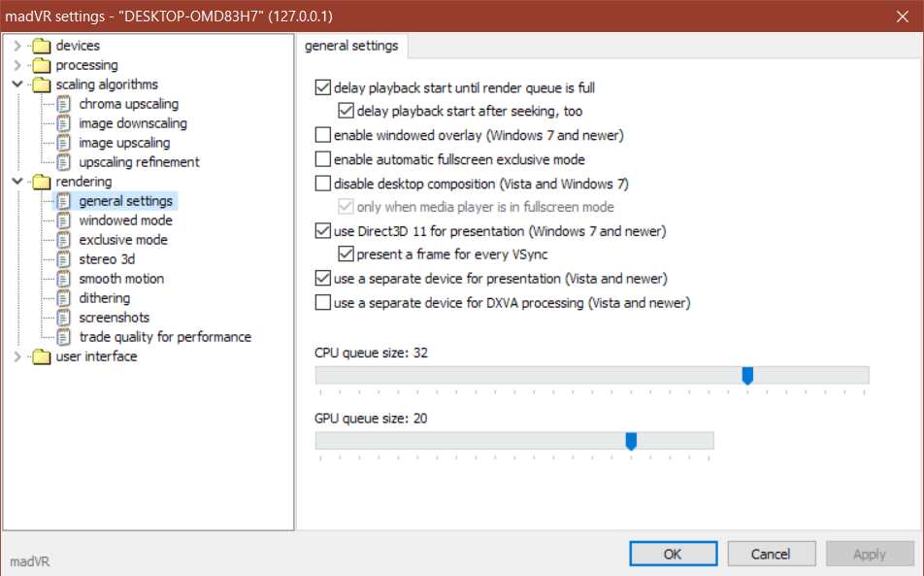Select the general settings tab
Screen dimensions: 924x576
[x=351, y=46]
